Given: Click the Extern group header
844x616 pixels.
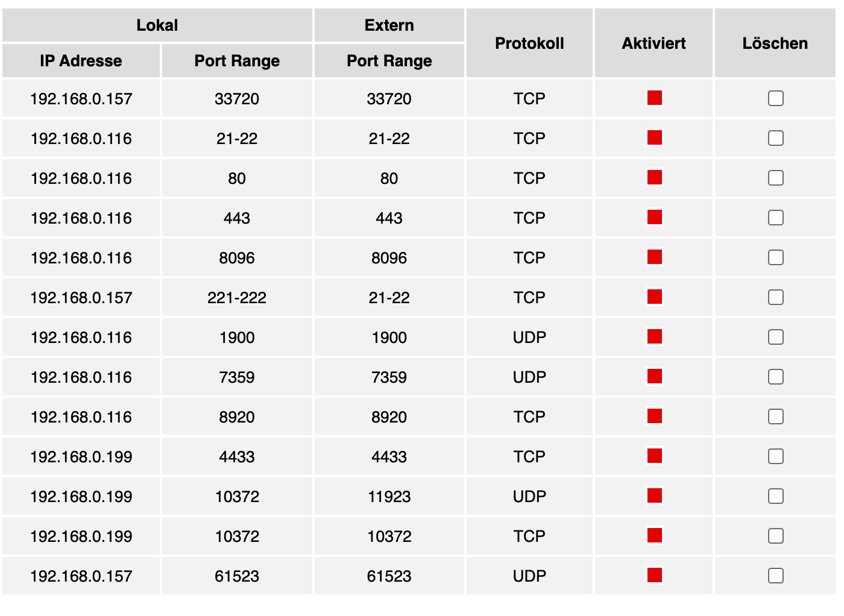Looking at the screenshot, I should 389,25.
